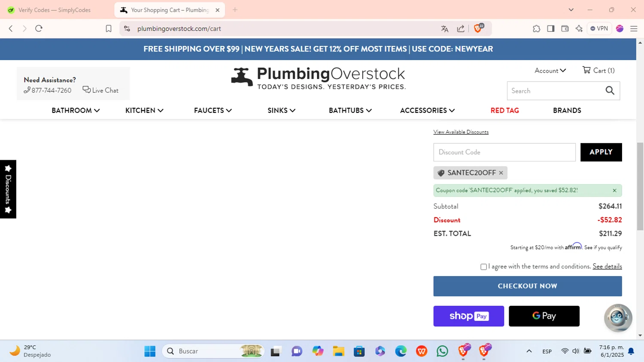The image size is (644, 362).
Task: Expand the BATHROOM menu
Action: [x=76, y=110]
